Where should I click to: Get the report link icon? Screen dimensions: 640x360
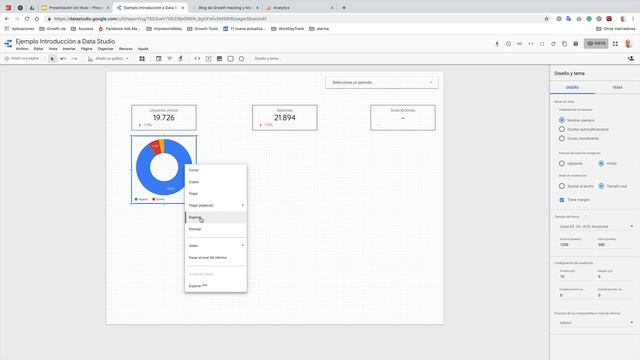pyautogui.click(x=519, y=44)
